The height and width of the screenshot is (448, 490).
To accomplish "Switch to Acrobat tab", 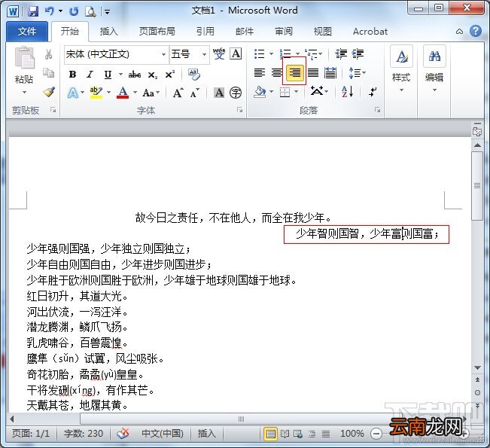I will click(370, 32).
